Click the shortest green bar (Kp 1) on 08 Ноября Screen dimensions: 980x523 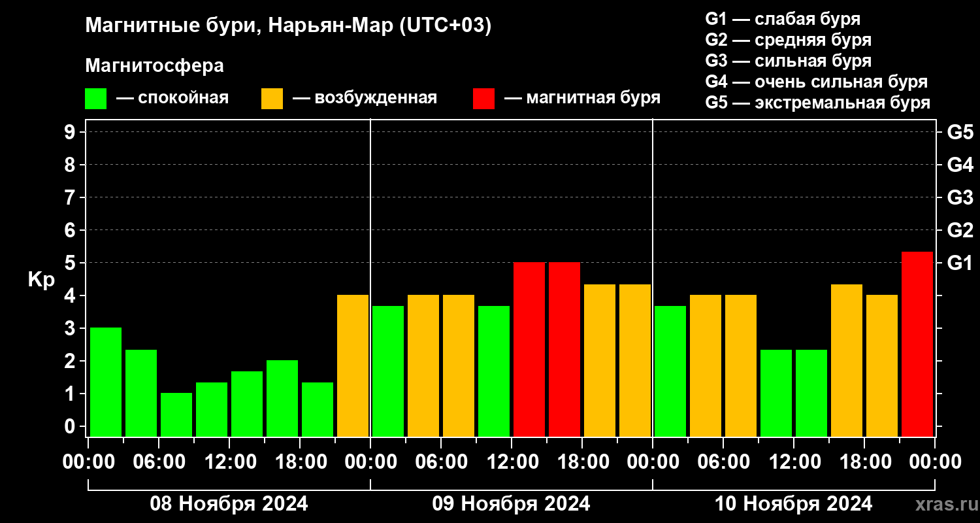pyautogui.click(x=176, y=414)
